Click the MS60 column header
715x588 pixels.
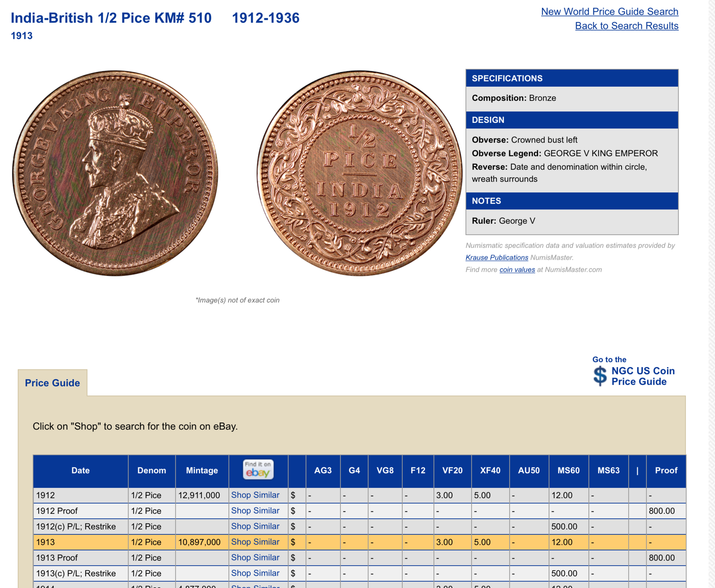(568, 470)
